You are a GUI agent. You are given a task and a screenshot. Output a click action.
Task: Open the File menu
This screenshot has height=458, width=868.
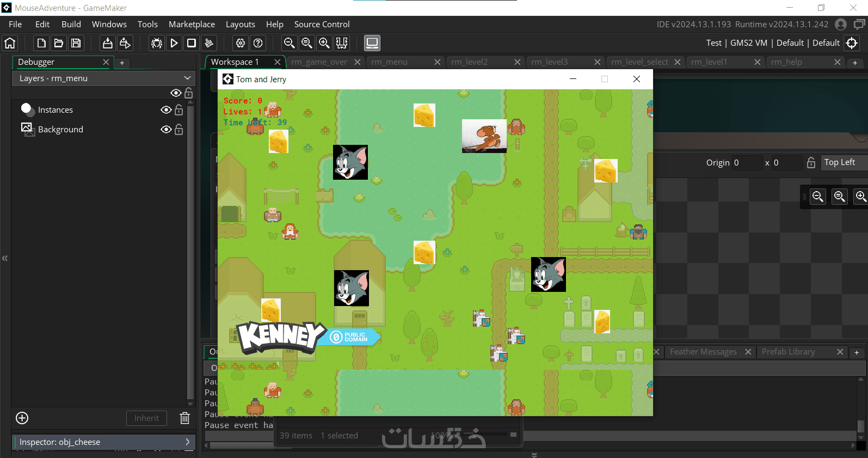tap(15, 25)
